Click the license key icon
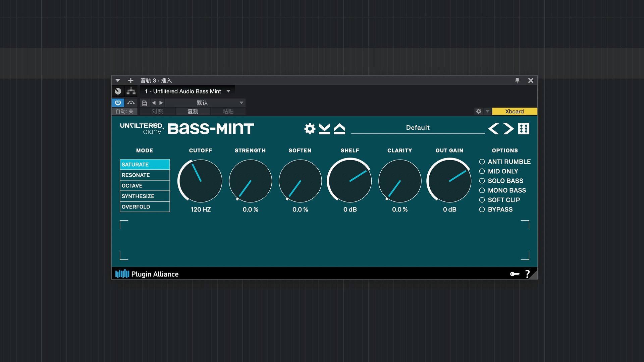 pyautogui.click(x=515, y=274)
